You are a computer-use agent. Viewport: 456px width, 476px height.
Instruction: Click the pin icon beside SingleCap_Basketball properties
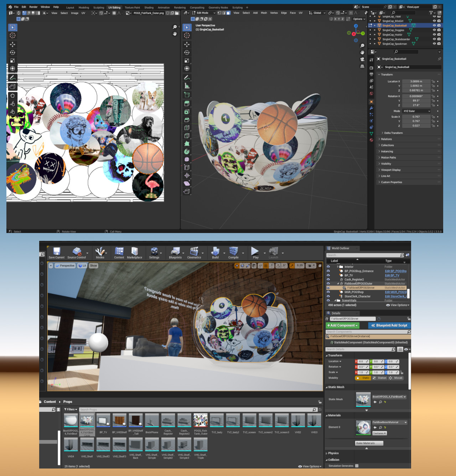click(x=439, y=59)
